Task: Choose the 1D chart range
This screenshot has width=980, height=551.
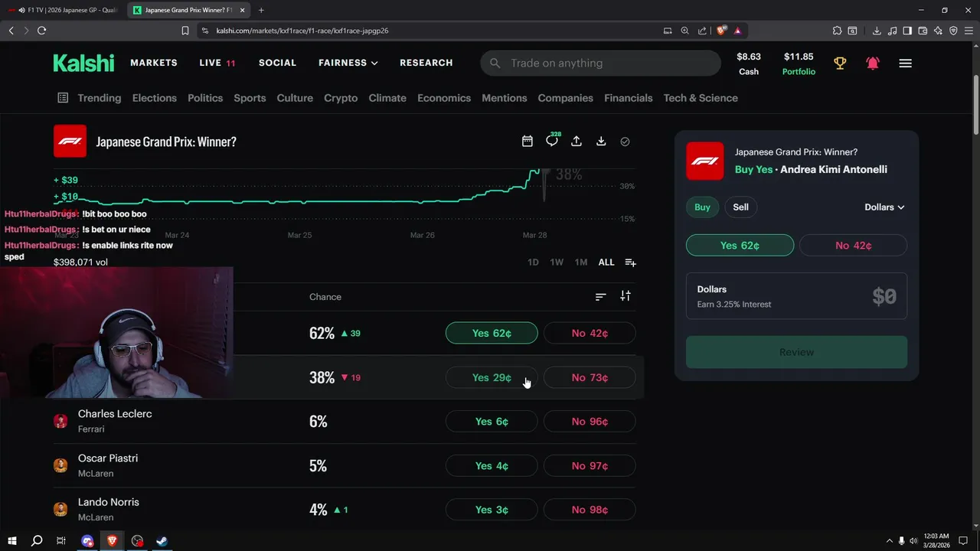Action: point(533,262)
